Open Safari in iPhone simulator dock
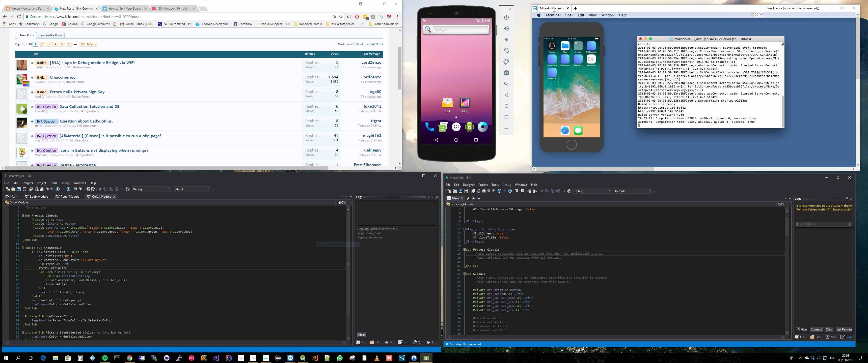Image resolution: width=868 pixels, height=363 pixels. 565,131
